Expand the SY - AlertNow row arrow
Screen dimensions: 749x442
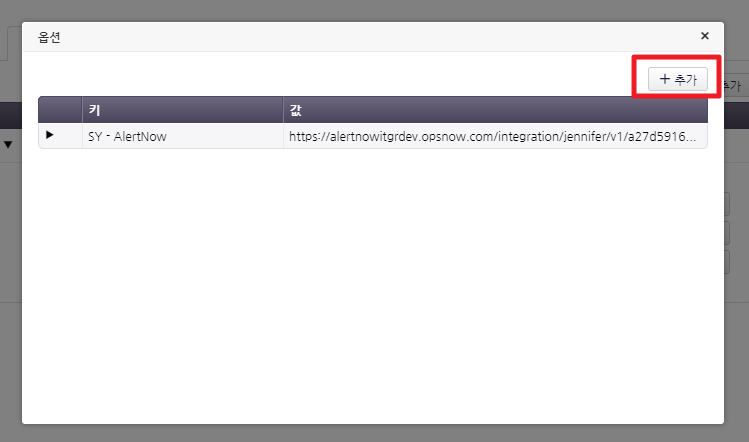point(50,135)
